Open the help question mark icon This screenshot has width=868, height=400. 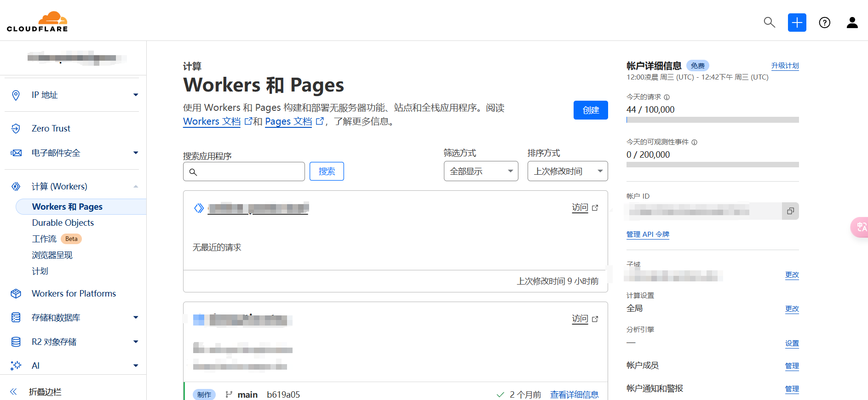click(825, 23)
